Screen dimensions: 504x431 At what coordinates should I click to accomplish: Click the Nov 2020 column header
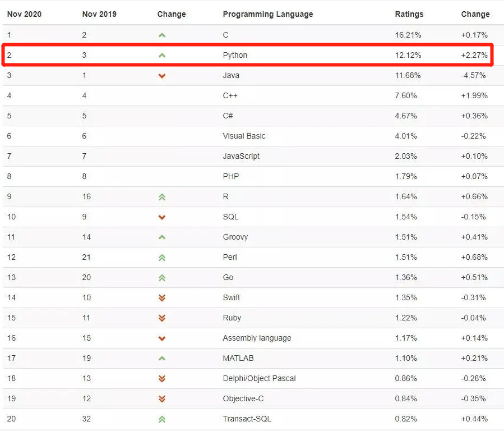click(x=24, y=14)
